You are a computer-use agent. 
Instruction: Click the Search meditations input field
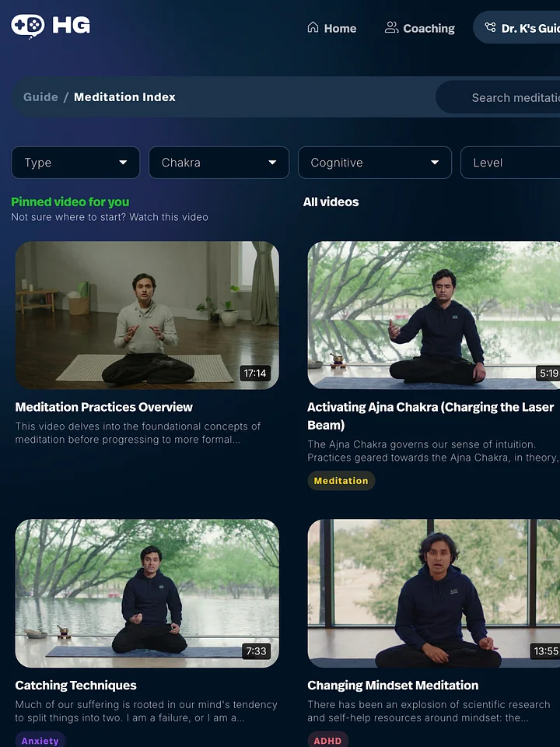(498, 97)
